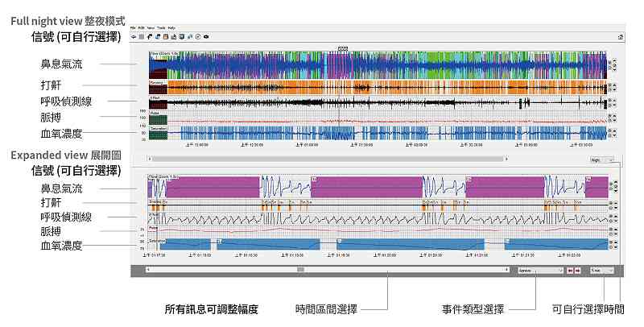Viewport: 644px width, 327px height.
Task: Click the icon at the toolbar's far right
Action: (x=620, y=37)
